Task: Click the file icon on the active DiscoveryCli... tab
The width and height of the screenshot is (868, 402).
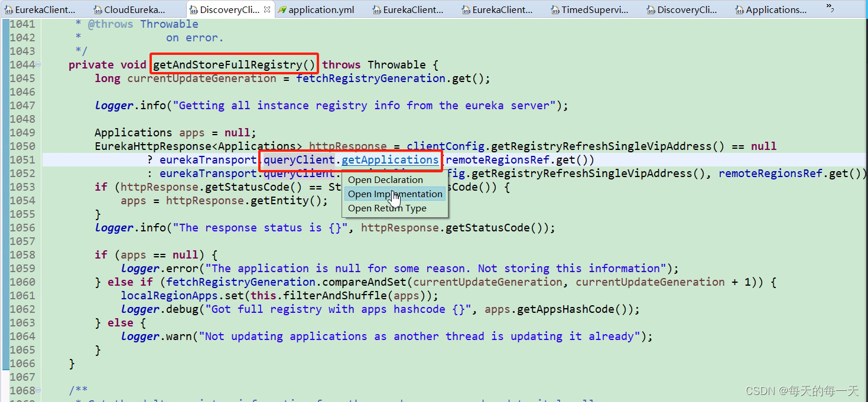Action: click(x=193, y=9)
